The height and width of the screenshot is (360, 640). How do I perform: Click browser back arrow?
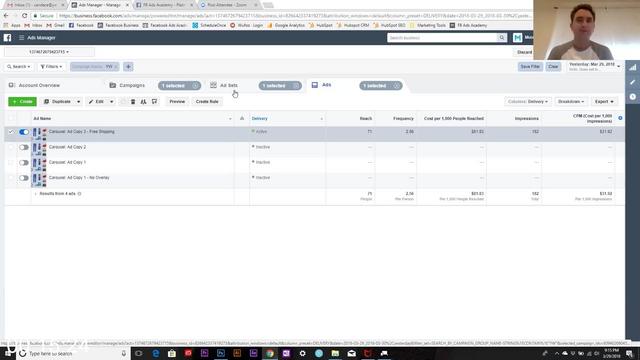click(6, 16)
